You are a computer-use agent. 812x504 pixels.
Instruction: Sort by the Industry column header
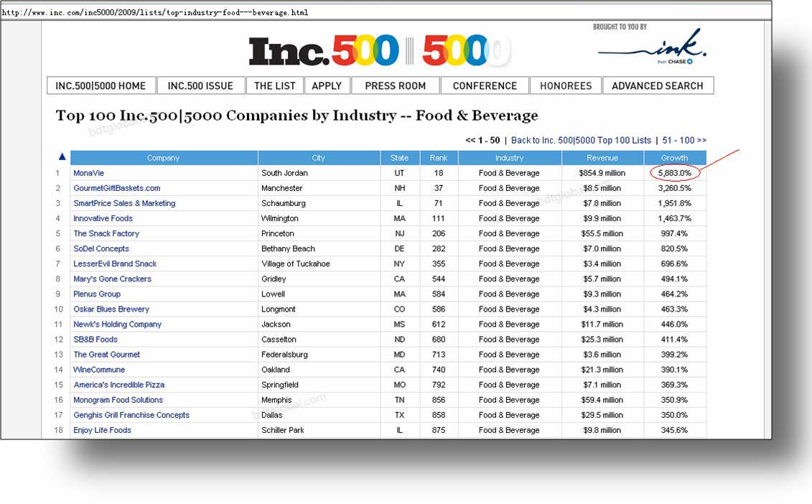coord(510,158)
